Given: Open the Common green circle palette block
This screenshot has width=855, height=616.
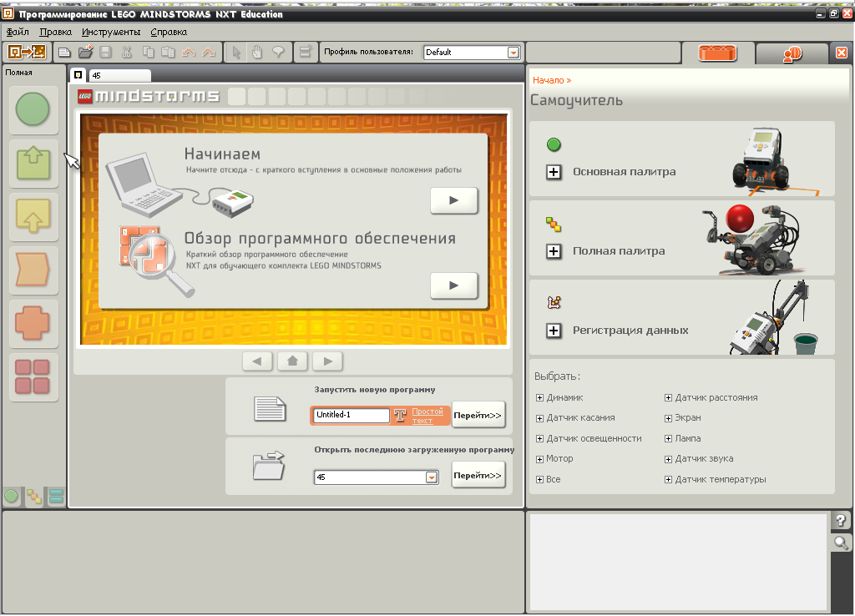Looking at the screenshot, I should click(x=33, y=109).
